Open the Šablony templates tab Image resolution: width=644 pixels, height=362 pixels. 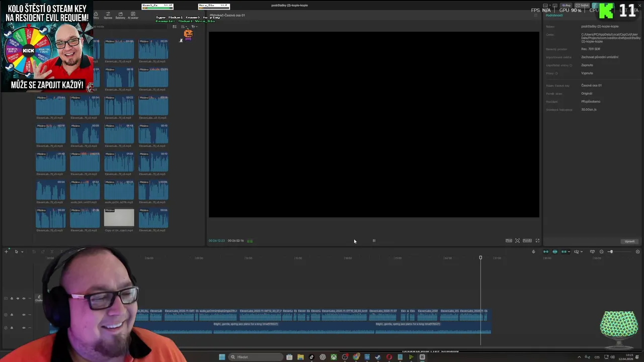120,16
